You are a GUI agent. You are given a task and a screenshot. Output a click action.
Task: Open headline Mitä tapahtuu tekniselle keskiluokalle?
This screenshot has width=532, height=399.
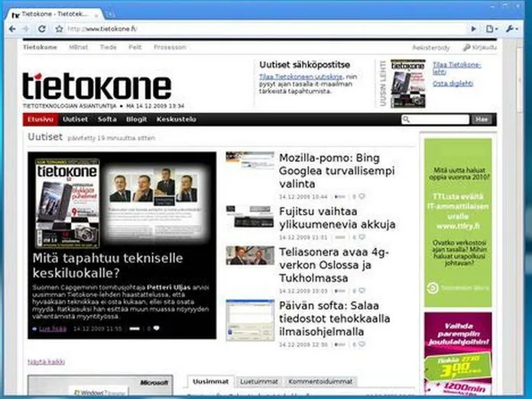point(108,265)
